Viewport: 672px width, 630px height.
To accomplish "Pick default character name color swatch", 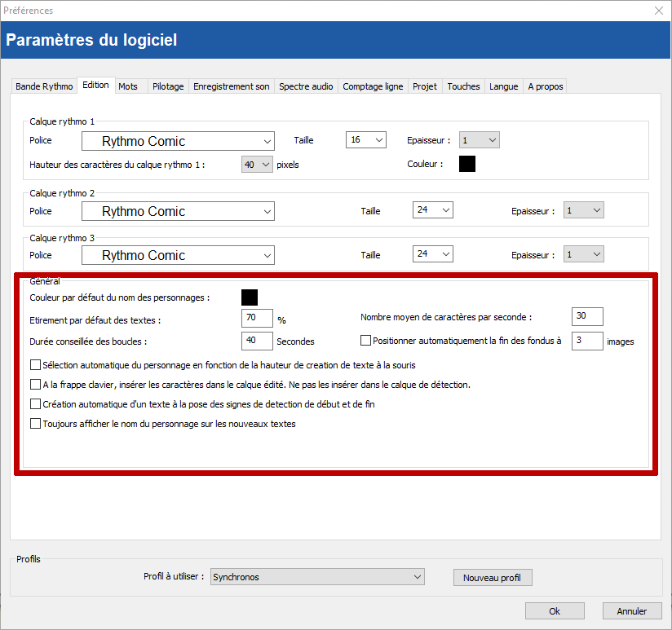I will [250, 297].
